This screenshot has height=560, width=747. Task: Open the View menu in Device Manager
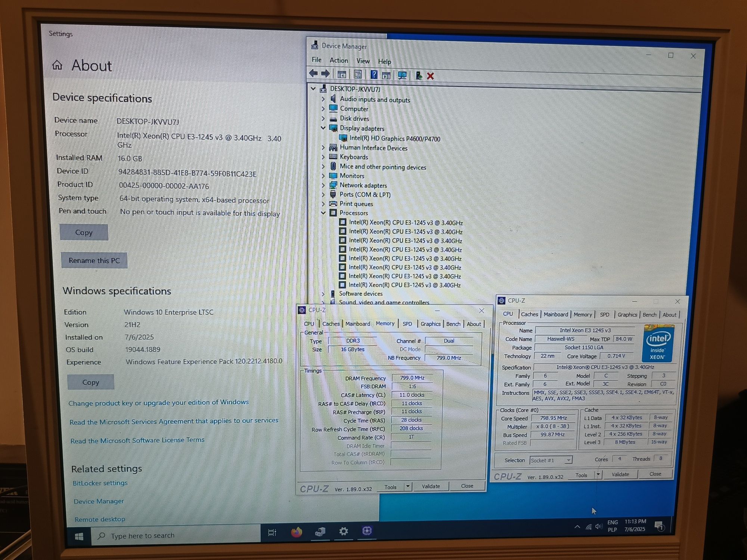(x=363, y=61)
